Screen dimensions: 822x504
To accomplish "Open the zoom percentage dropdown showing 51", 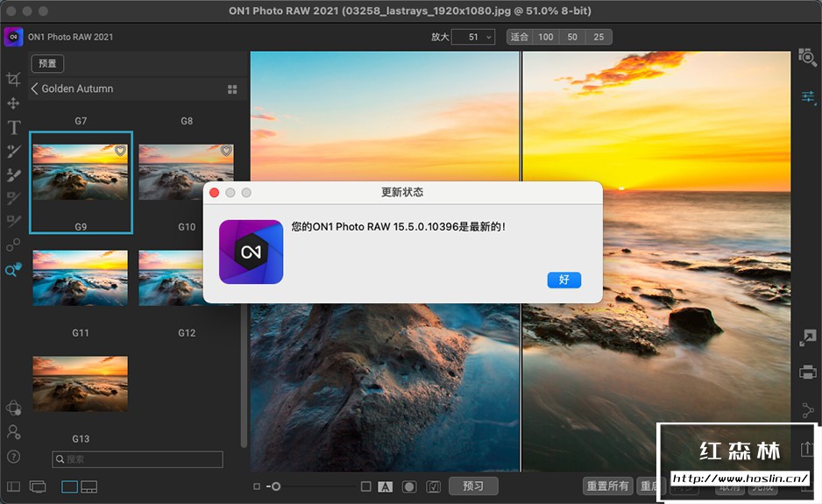I will (x=473, y=37).
